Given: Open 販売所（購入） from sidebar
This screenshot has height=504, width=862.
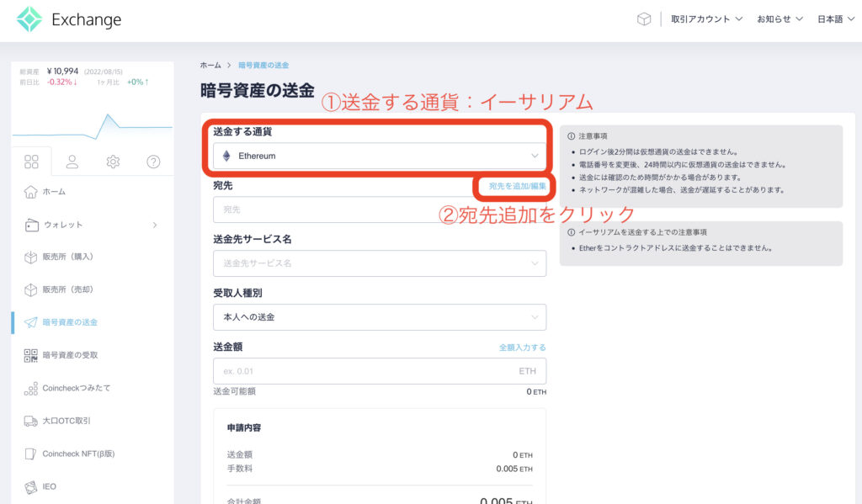Looking at the screenshot, I should click(67, 257).
